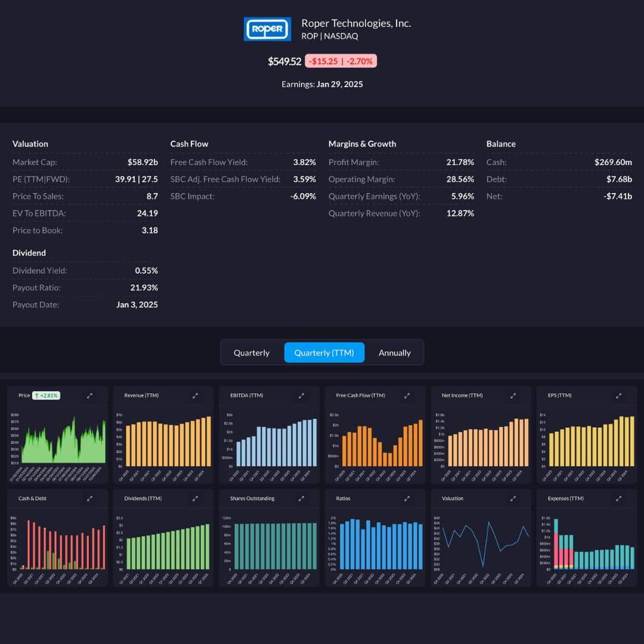Select the Quarterly (TTM) tab
Screen dimensions: 644x644
point(324,353)
